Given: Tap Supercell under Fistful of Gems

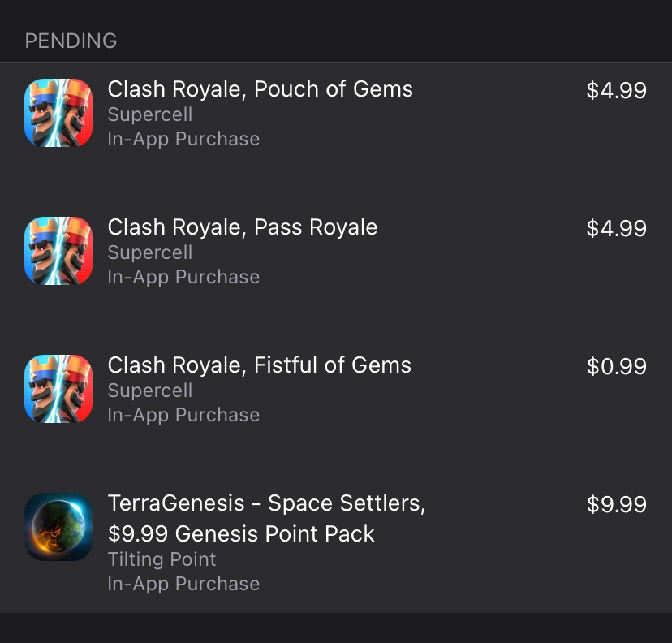Looking at the screenshot, I should tap(150, 391).
